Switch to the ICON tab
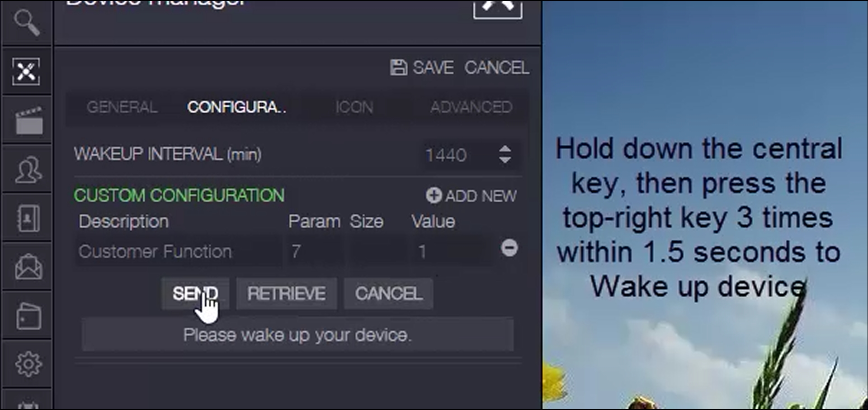The image size is (868, 410). click(354, 107)
